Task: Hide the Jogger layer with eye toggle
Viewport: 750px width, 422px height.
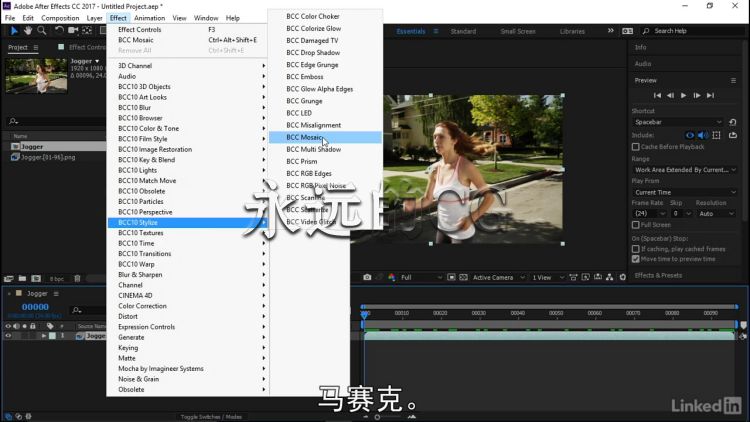Action: tap(8, 336)
